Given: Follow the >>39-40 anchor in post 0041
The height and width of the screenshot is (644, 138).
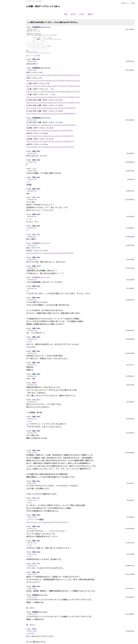Looking at the screenshot, I should point(30,633).
